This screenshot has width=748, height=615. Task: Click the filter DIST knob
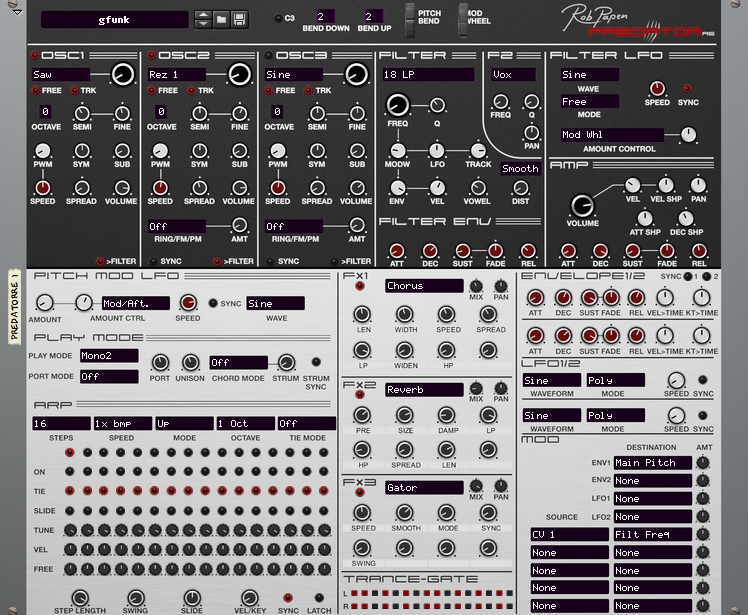click(x=520, y=188)
